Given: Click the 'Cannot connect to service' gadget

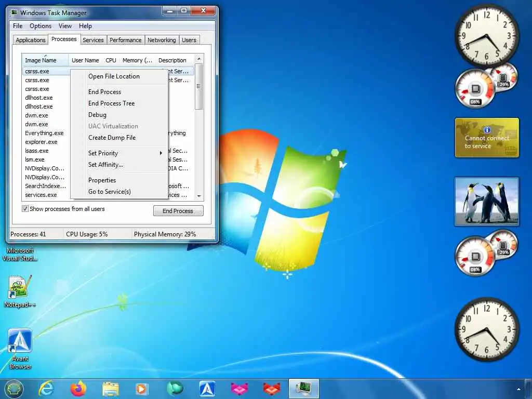Looking at the screenshot, I should [487, 137].
